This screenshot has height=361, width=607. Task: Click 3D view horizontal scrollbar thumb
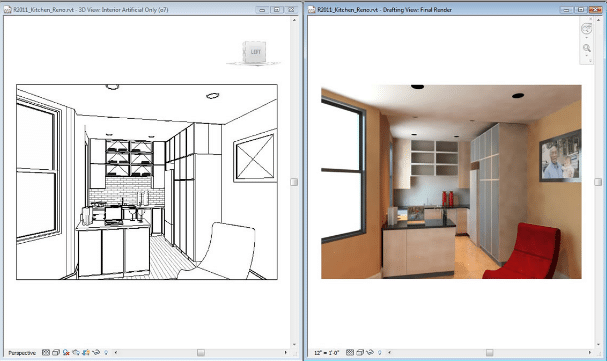point(201,352)
